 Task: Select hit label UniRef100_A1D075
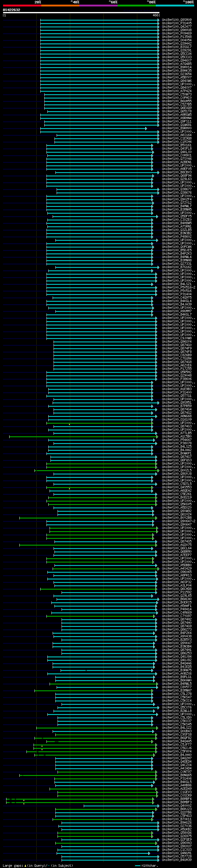[x=177, y=545]
